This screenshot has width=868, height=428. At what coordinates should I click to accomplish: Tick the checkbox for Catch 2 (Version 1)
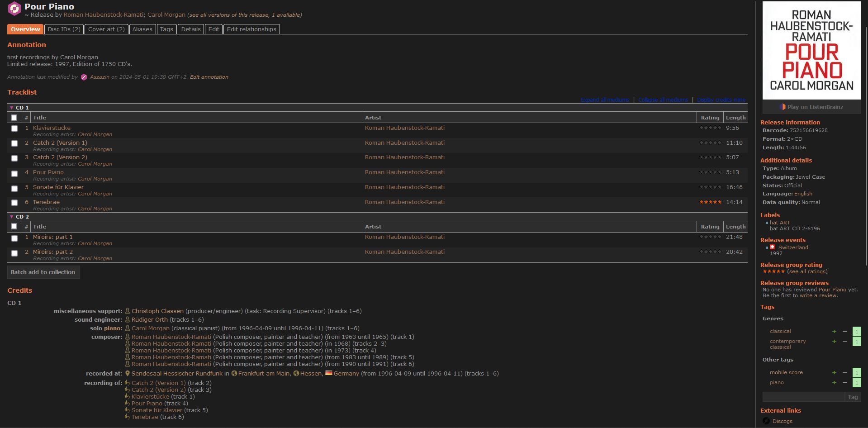click(14, 143)
